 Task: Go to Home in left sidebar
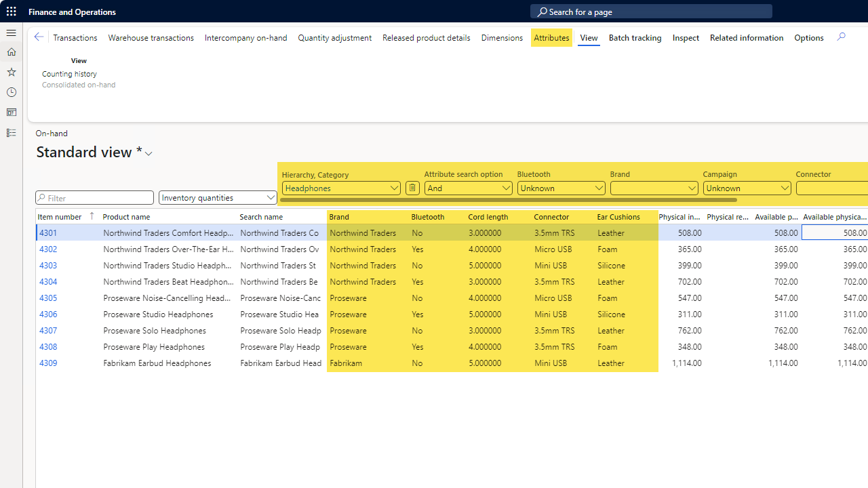tap(12, 52)
